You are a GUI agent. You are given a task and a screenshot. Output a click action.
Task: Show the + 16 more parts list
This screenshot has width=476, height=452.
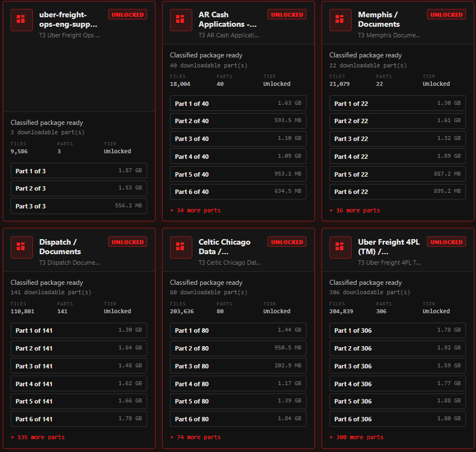point(354,210)
